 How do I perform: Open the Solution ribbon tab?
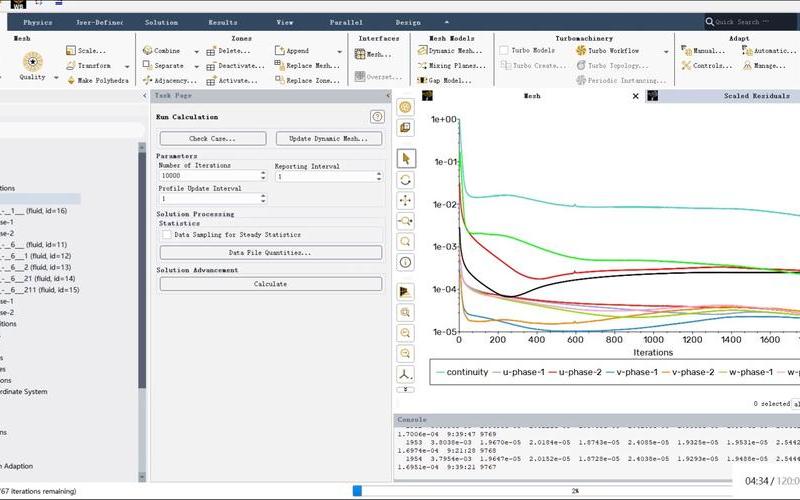pyautogui.click(x=161, y=22)
